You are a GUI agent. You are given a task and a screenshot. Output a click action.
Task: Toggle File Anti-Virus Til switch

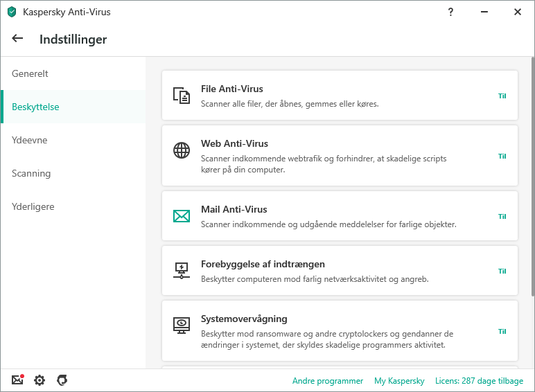[502, 96]
